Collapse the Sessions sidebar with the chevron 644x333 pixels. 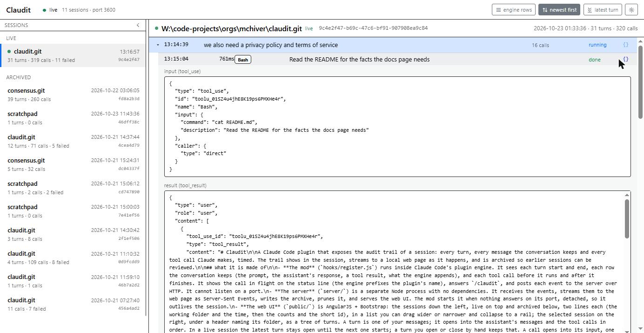[138, 25]
